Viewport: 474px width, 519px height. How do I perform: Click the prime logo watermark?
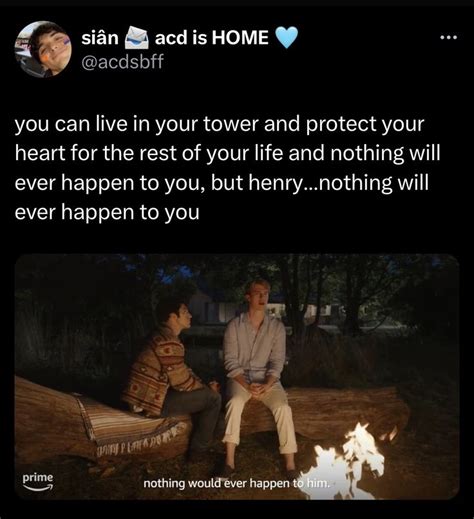pos(38,481)
